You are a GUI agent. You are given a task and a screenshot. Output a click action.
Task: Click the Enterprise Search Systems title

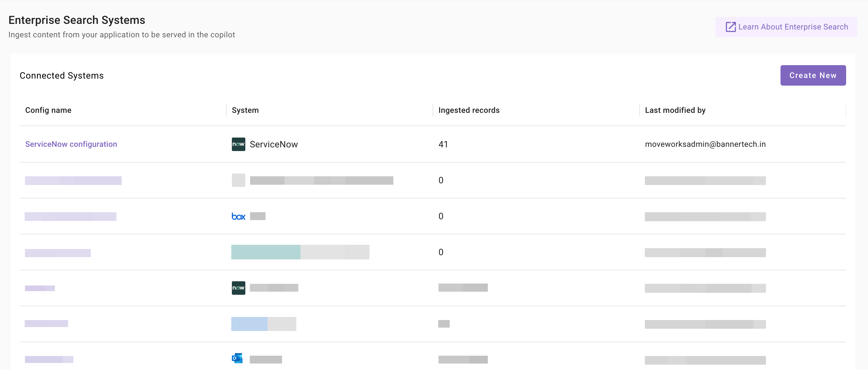tap(77, 20)
